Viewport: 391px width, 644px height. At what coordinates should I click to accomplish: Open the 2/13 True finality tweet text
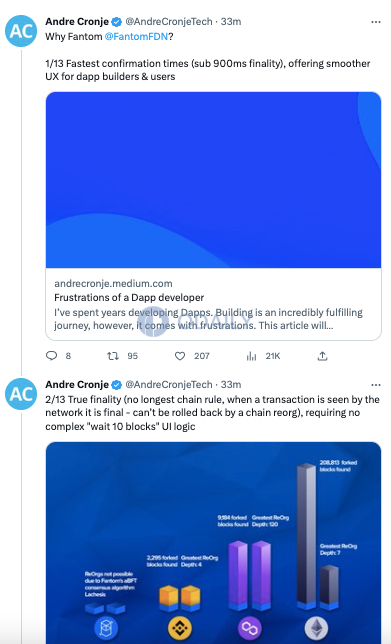click(212, 413)
